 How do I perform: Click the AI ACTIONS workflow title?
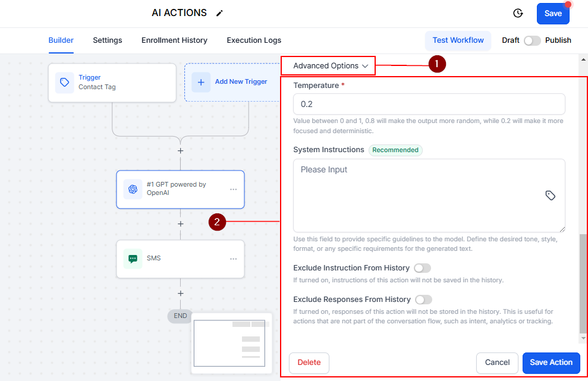179,13
